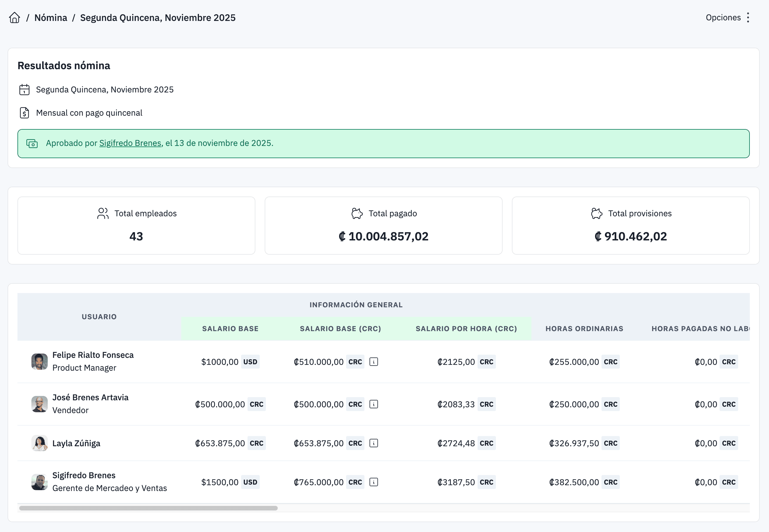Click the Total empleados people icon

(103, 213)
